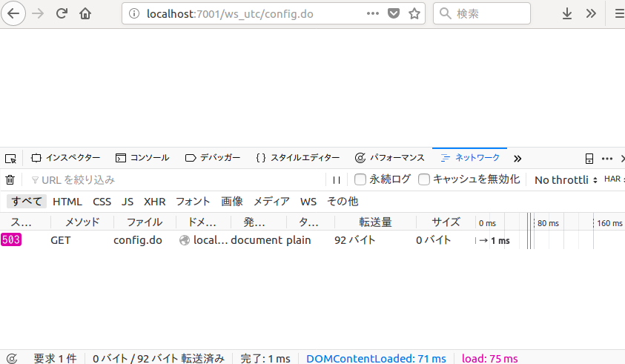Select the config.do request row
The width and height of the screenshot is (625, 364).
click(x=313, y=240)
